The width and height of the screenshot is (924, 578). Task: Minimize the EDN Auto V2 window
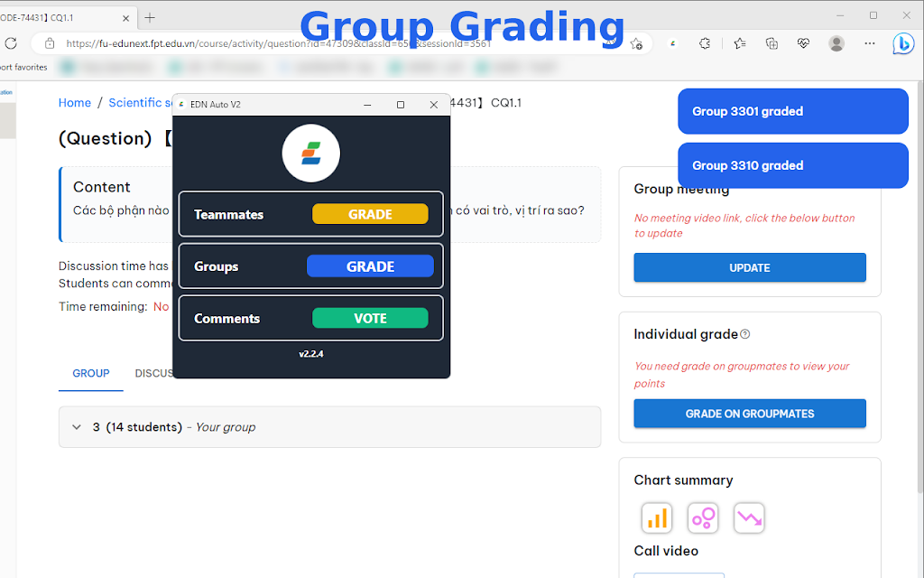click(x=367, y=105)
